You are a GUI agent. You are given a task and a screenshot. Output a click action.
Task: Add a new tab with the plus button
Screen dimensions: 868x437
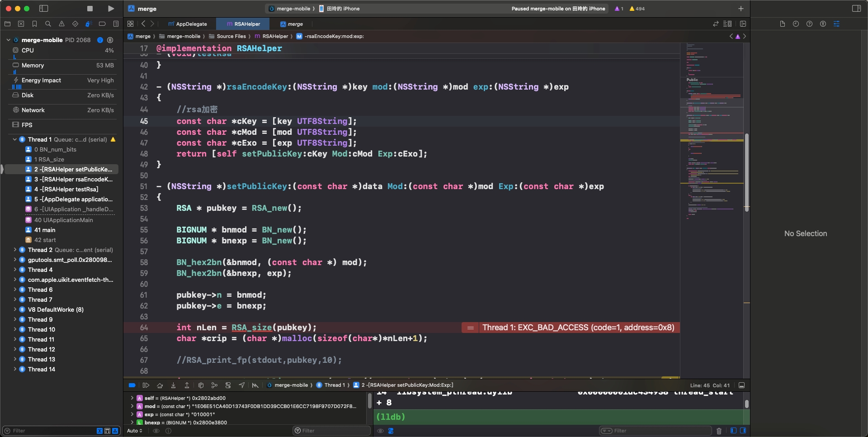click(x=741, y=9)
